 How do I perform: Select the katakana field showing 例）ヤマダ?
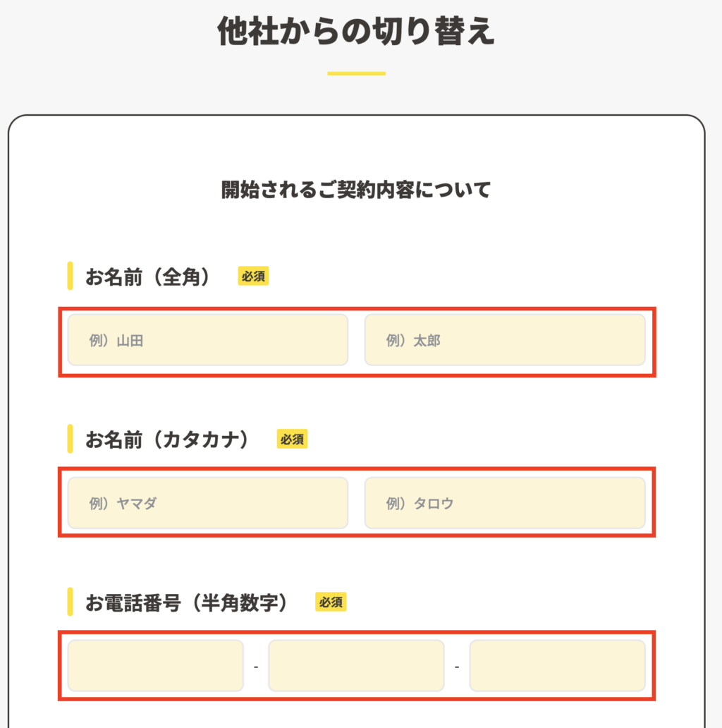click(x=207, y=504)
